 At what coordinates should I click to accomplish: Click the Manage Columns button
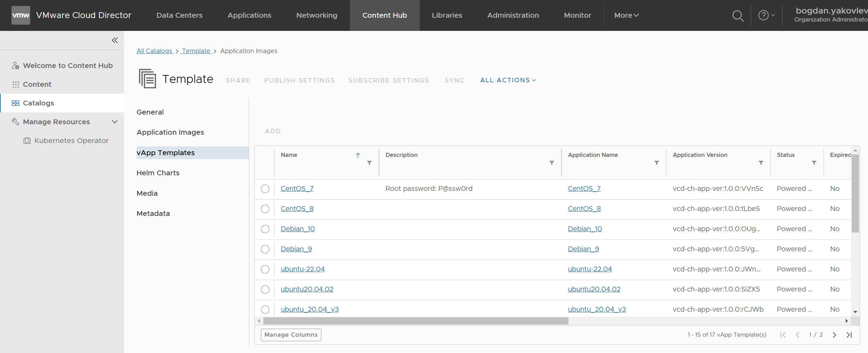tap(291, 335)
